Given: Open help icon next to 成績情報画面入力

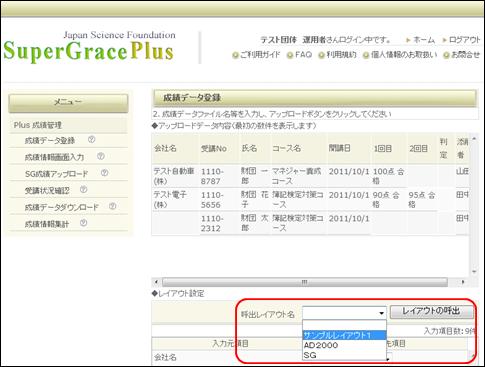Looking at the screenshot, I should (x=101, y=156).
